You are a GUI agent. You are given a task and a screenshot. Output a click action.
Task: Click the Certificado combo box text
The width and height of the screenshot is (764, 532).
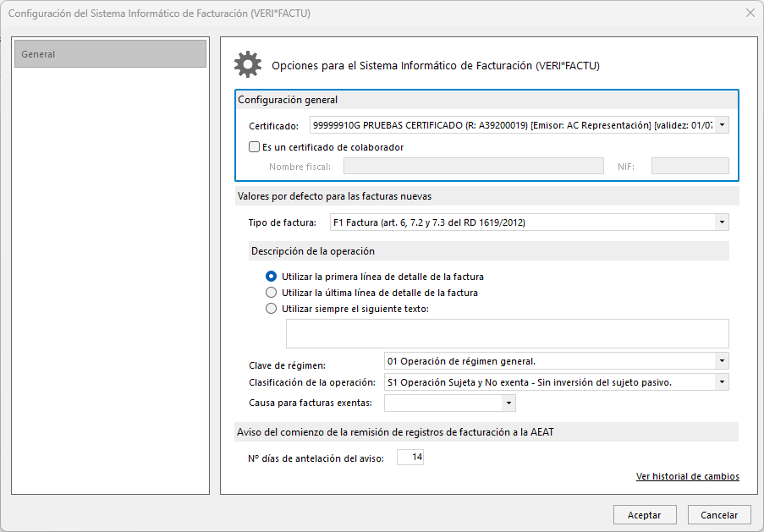[x=513, y=125]
